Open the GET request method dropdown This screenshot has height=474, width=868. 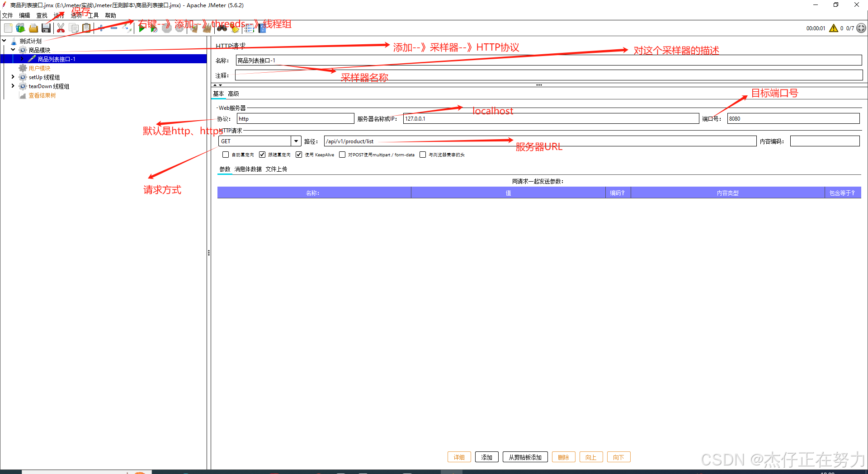click(x=296, y=141)
